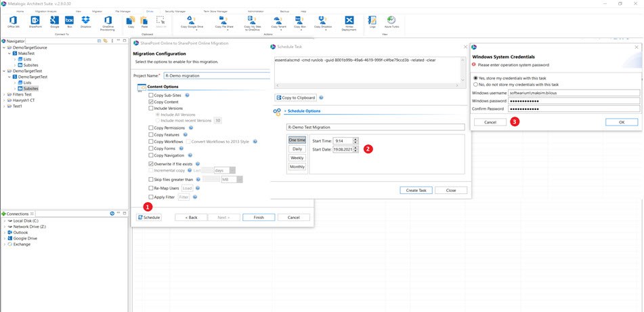Click help icon beside Copy Permissions
The image size is (644, 312).
click(x=191, y=128)
